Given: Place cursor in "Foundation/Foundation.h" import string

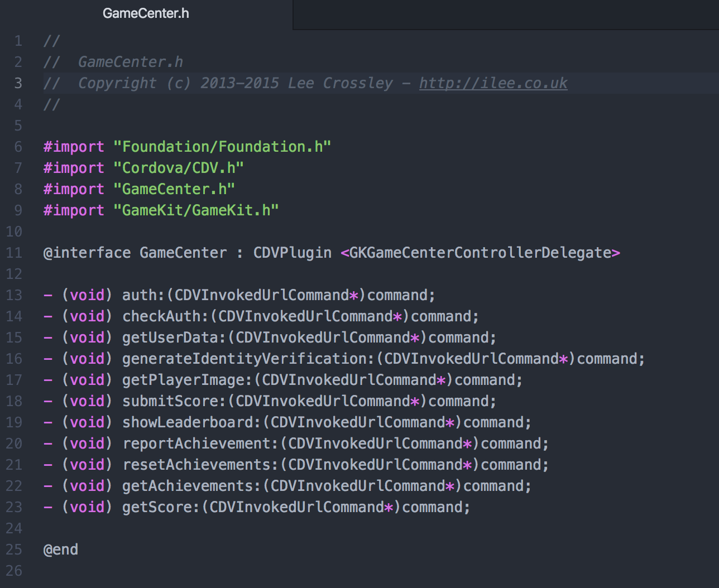Looking at the screenshot, I should point(222,147).
